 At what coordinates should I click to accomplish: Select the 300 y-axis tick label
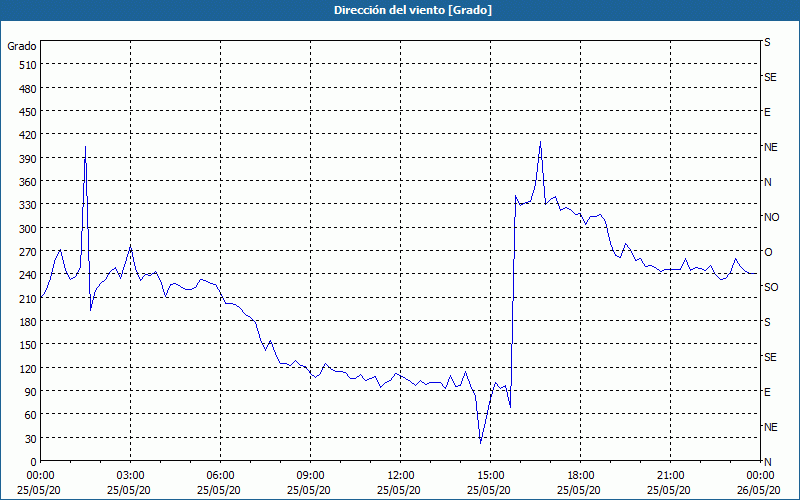(x=28, y=229)
